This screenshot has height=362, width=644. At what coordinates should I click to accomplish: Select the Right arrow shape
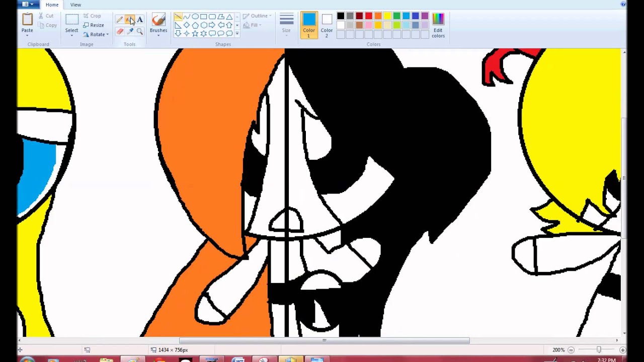click(x=212, y=25)
